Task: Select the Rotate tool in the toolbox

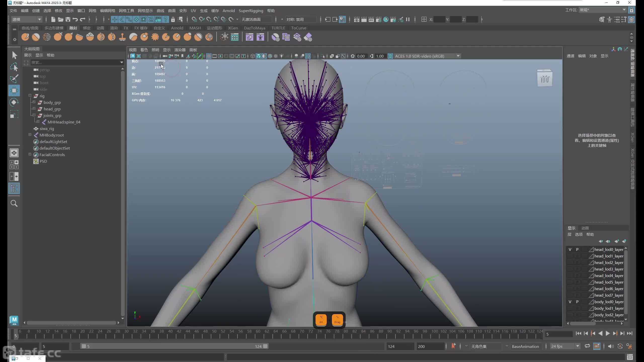Action: (x=14, y=102)
